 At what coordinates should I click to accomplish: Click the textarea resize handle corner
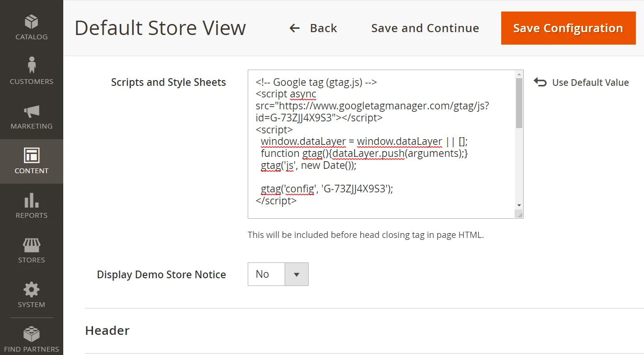point(520,215)
